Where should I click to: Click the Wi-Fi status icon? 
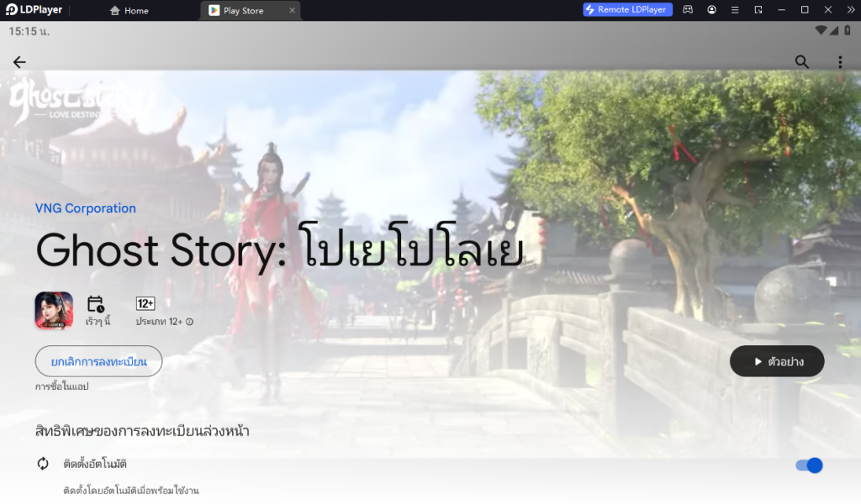(821, 30)
